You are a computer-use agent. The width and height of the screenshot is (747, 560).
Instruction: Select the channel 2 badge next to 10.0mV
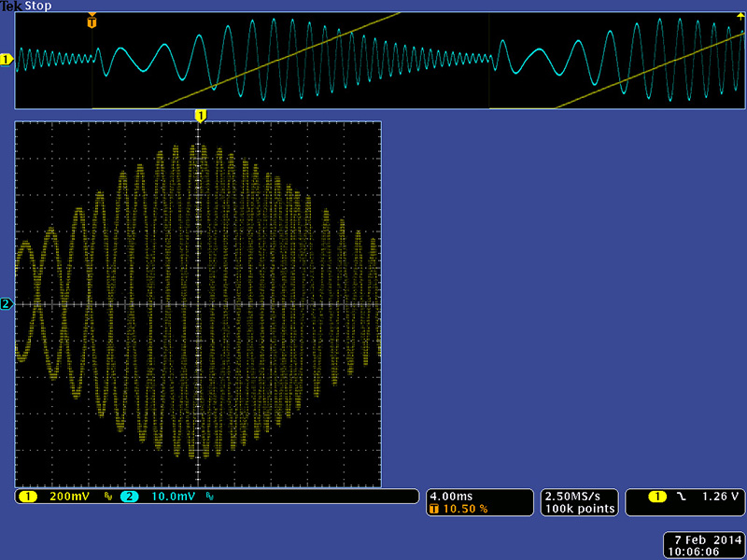click(x=130, y=497)
